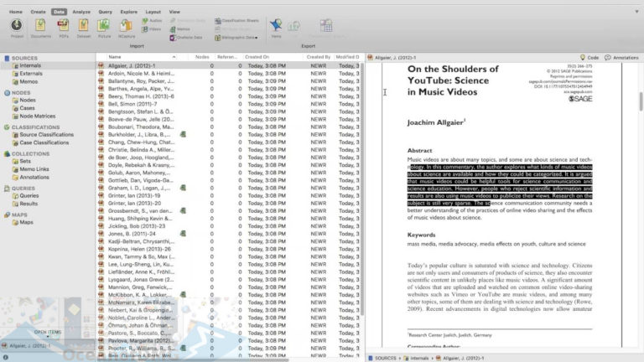Sort by the Created By column
The image size is (644, 362).
(319, 57)
